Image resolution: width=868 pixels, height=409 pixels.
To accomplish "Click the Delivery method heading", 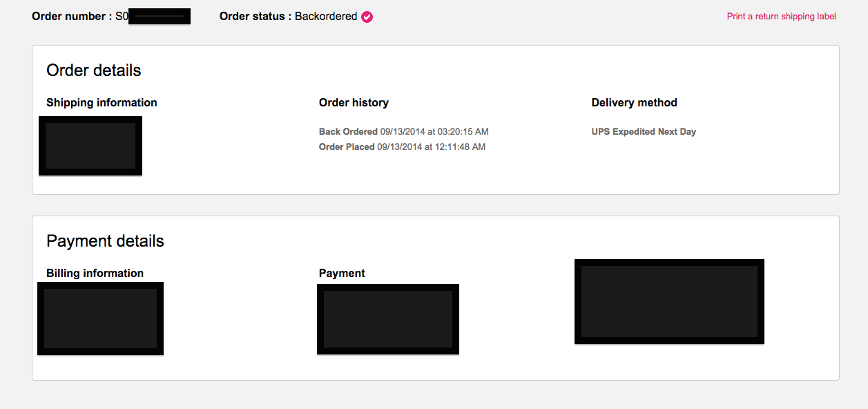I will [x=634, y=102].
